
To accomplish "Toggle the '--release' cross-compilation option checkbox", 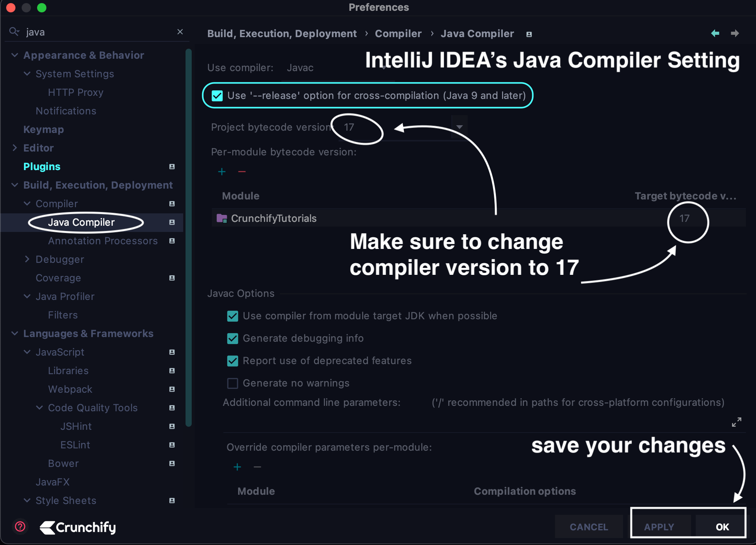I will 217,95.
